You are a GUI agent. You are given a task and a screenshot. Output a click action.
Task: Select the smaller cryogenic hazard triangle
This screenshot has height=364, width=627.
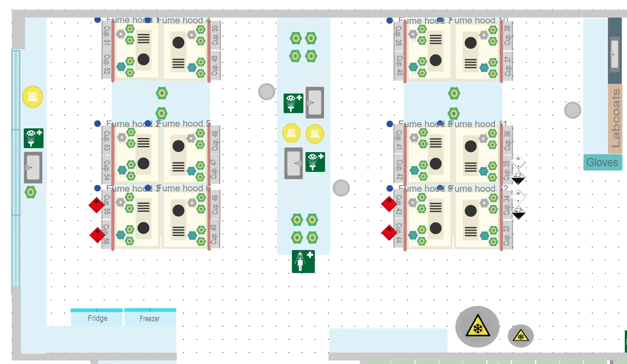(x=521, y=335)
